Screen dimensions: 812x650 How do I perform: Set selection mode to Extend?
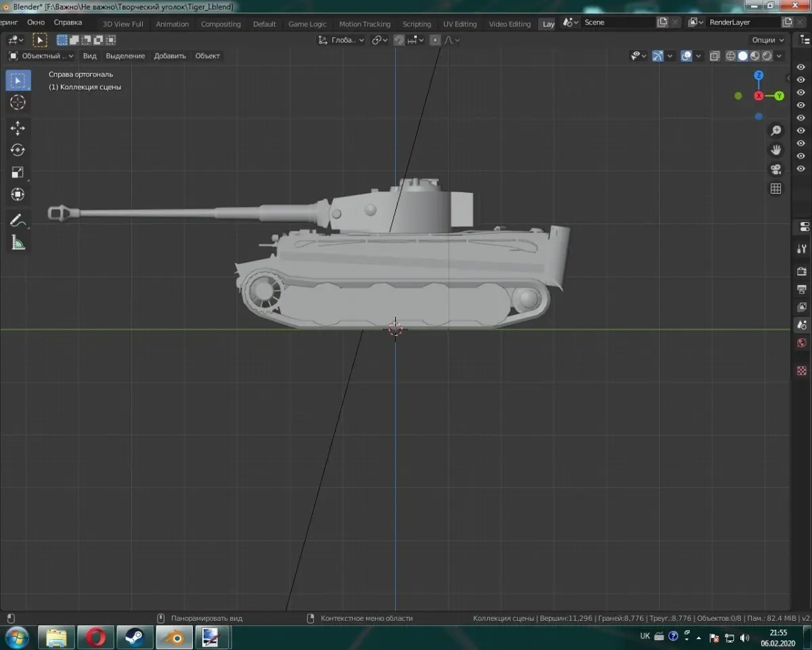pyautogui.click(x=74, y=40)
